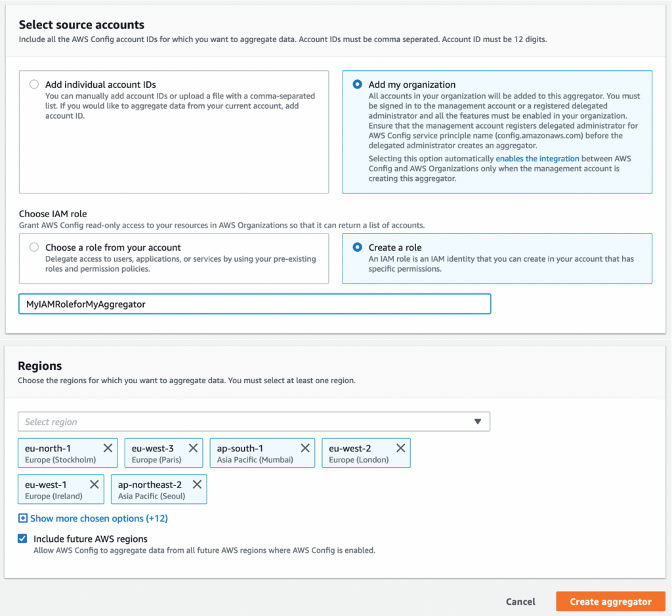Cancel the aggregator creation
Viewport: 672px width, 616px height.
[520, 602]
